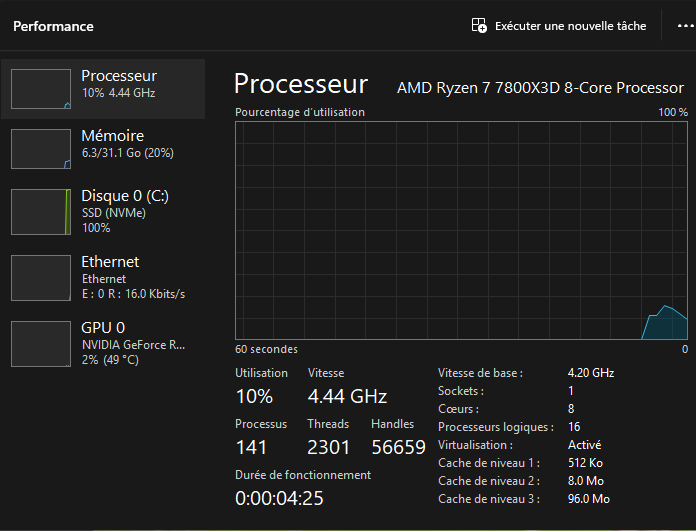The width and height of the screenshot is (696, 531).
Task: Select the Disque 0 (C:) mini graph
Action: click(41, 212)
